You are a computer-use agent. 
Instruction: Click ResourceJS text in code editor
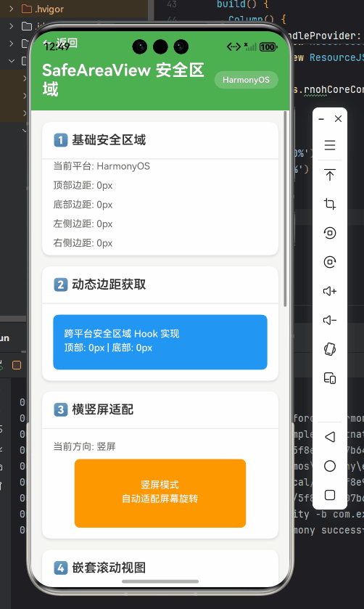tap(336, 57)
